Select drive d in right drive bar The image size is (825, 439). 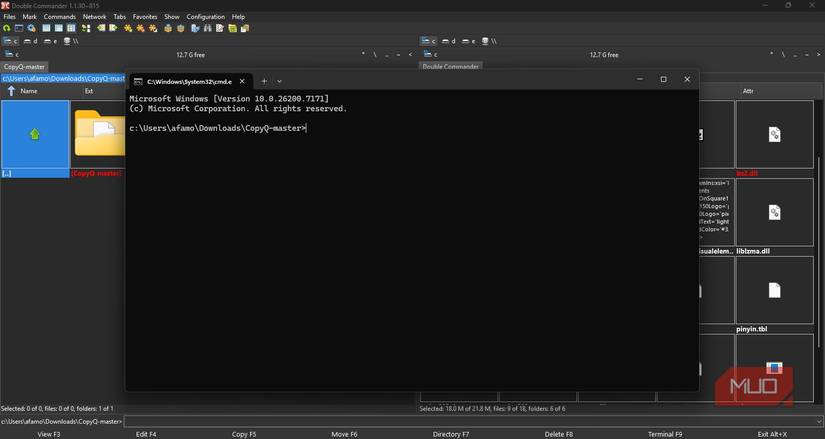pyautogui.click(x=449, y=41)
